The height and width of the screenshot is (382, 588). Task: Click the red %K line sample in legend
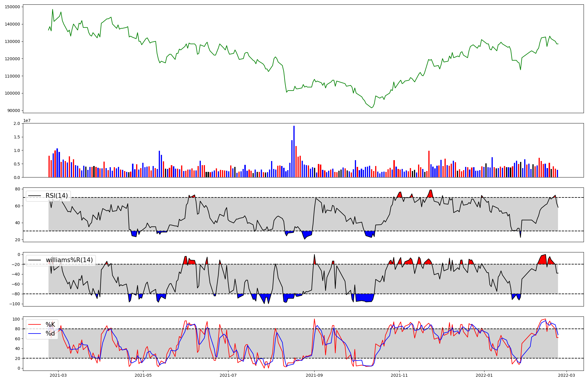pyautogui.click(x=34, y=324)
